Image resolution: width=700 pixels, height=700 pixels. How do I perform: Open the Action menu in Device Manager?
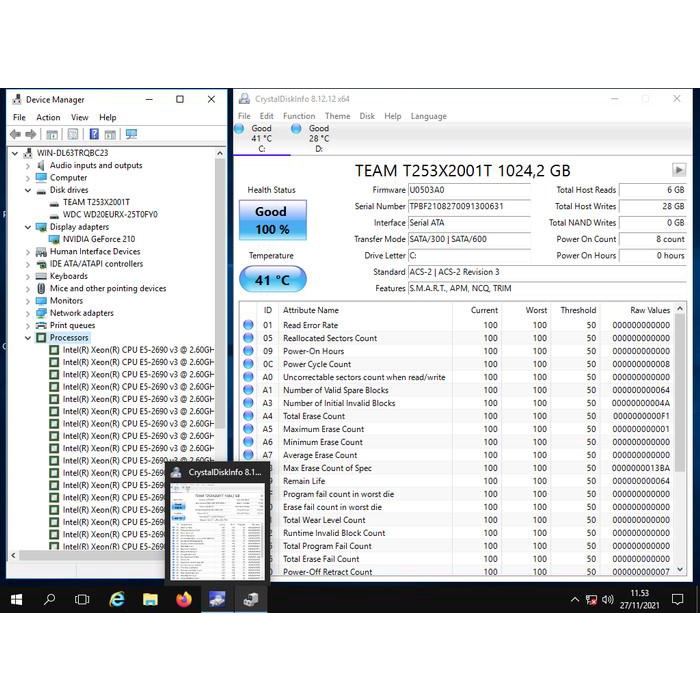[48, 117]
